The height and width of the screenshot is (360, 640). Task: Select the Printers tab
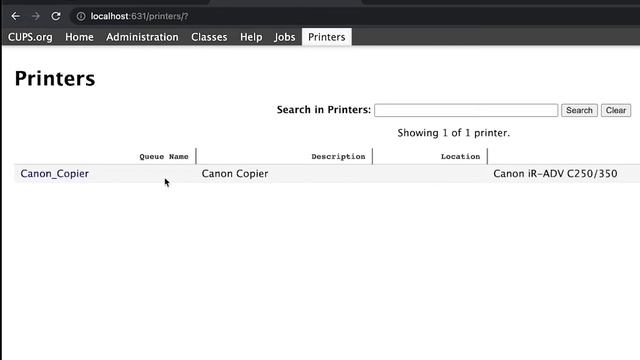tap(327, 37)
